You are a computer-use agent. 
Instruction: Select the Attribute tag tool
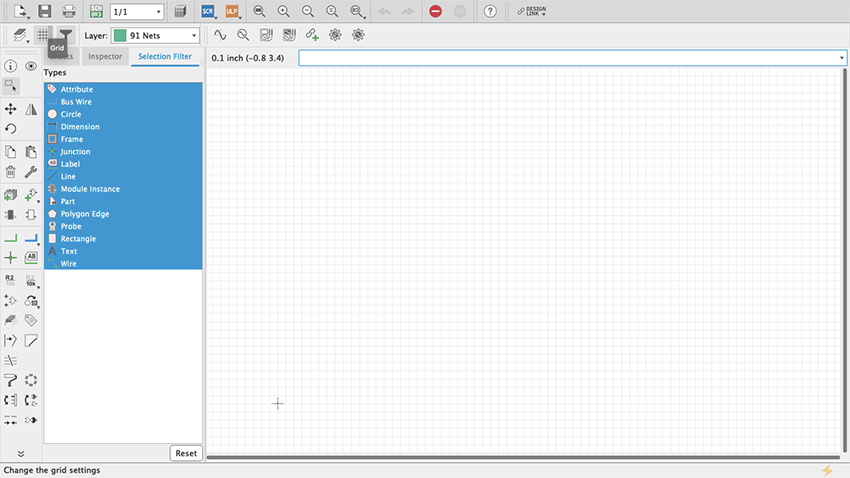[x=31, y=320]
